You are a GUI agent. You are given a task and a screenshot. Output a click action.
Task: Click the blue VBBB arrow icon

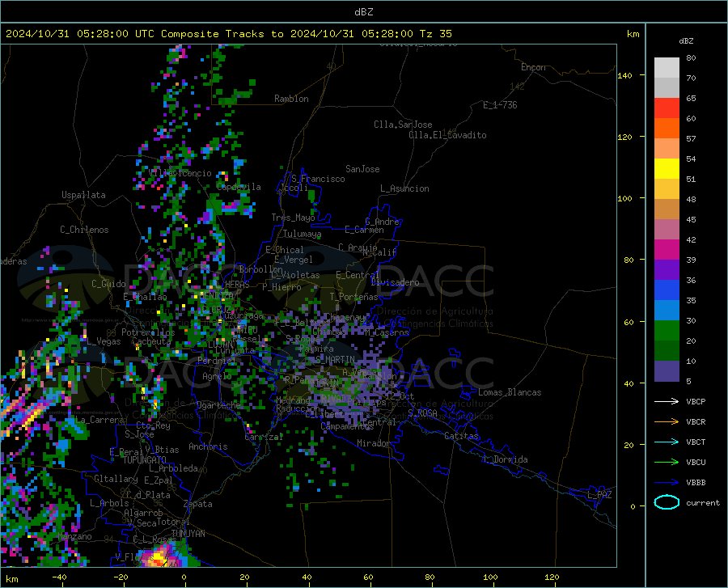667,483
